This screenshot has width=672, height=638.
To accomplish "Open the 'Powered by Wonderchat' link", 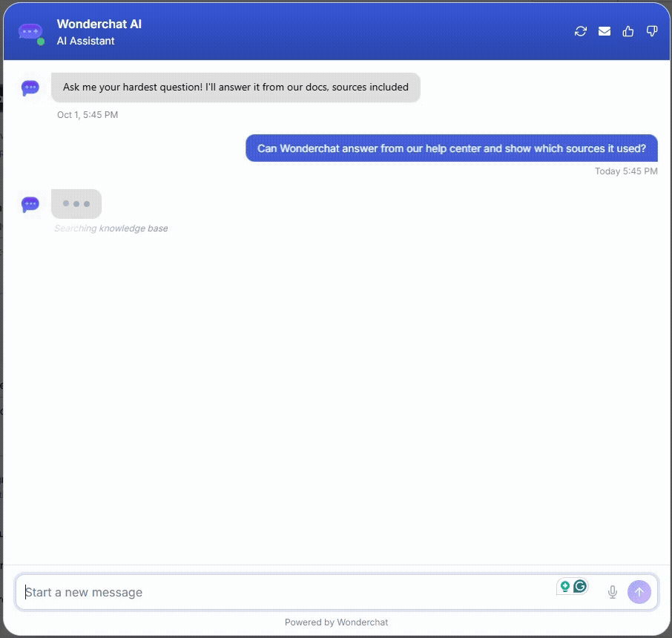I will [x=337, y=622].
